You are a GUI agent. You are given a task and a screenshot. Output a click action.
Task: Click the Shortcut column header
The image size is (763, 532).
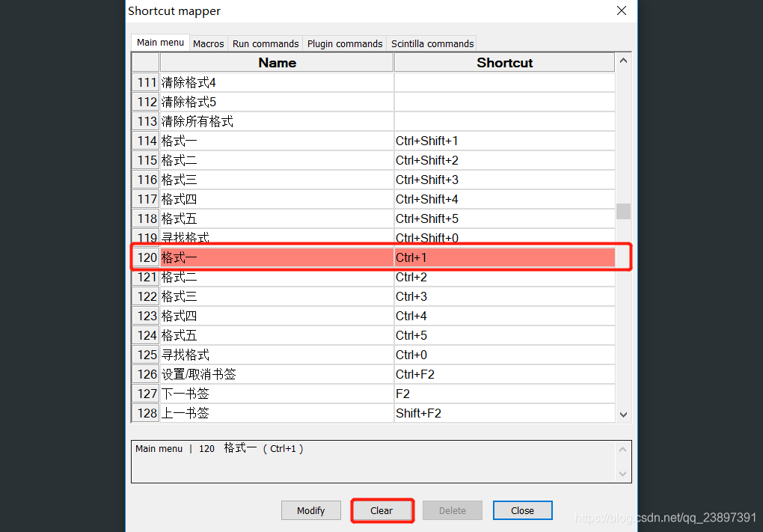(x=505, y=63)
